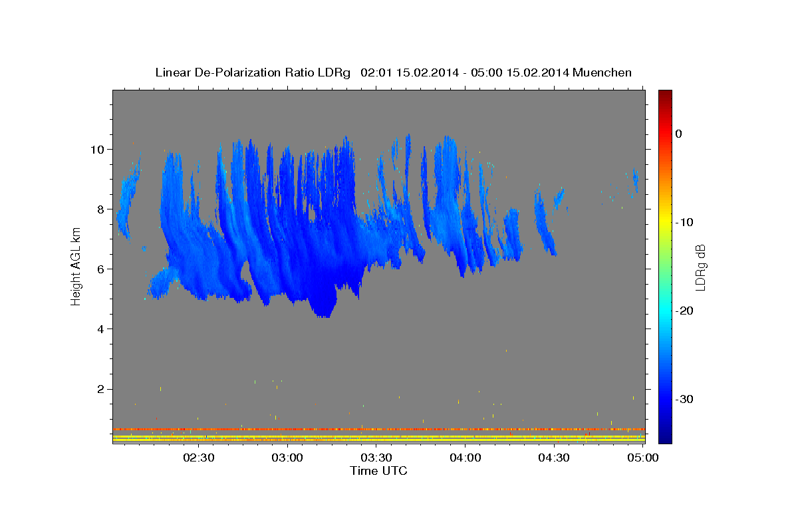Image resolution: width=798 pixels, height=532 pixels.
Task: Click the height axis label '4'
Action: pyautogui.click(x=101, y=329)
